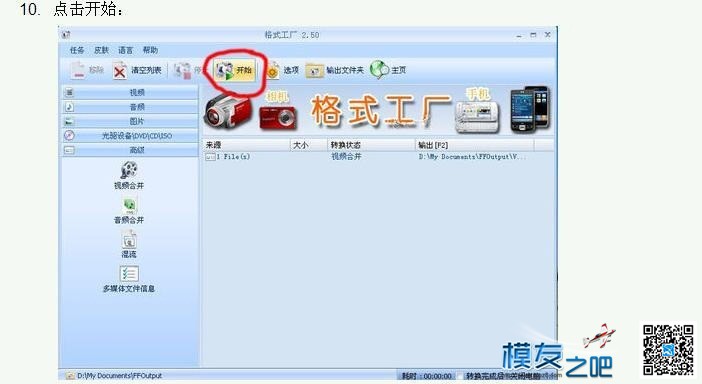Viewport: 702px width, 384px height.
Task: Close the 格式工厂 2.50 window
Action: [x=548, y=34]
